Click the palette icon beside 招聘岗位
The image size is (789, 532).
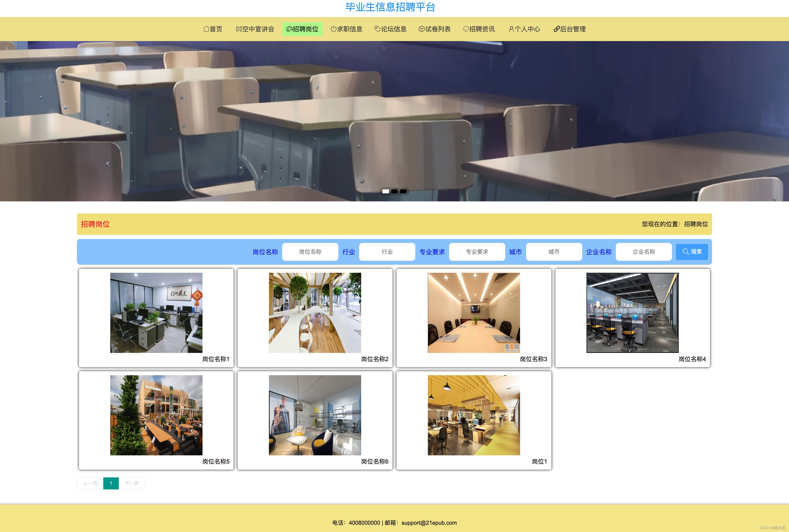[289, 29]
